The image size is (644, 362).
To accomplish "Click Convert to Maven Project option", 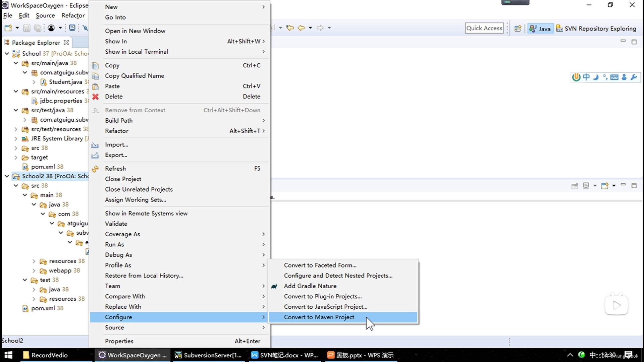I will (x=319, y=317).
